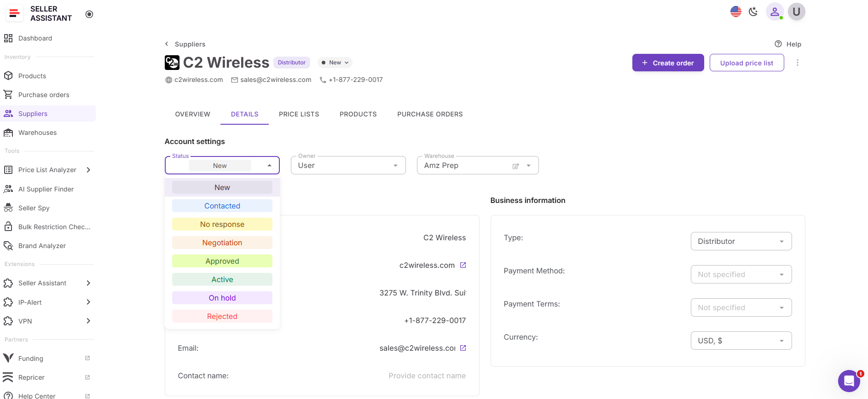Toggle the sidebar pin radio icon

click(89, 14)
